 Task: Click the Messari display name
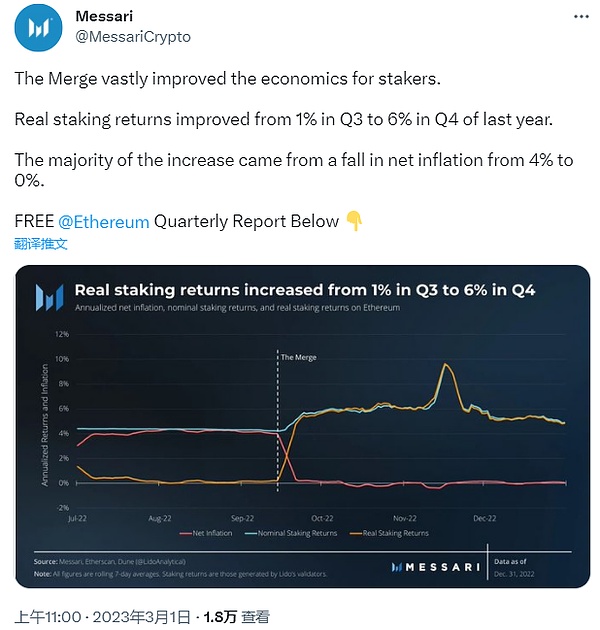(104, 16)
